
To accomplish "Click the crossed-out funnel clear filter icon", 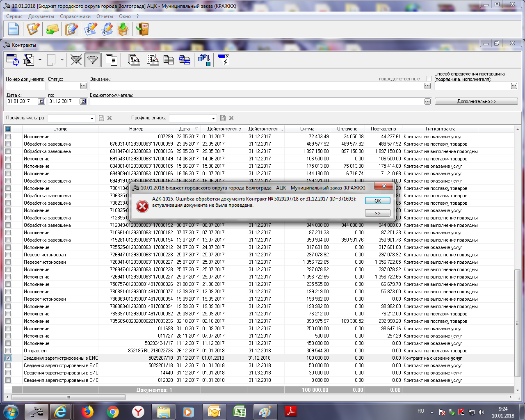I will click(x=76, y=60).
